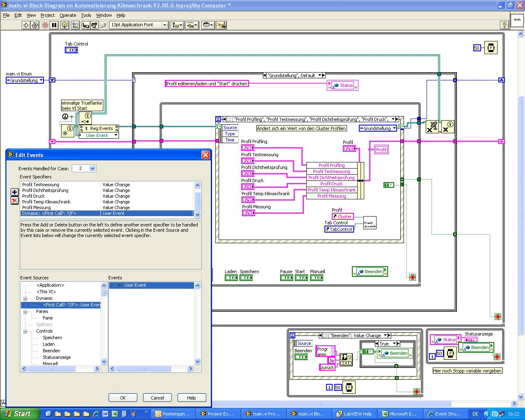Click the Pause button in the toolbar
The image size is (525, 420).
54,25
